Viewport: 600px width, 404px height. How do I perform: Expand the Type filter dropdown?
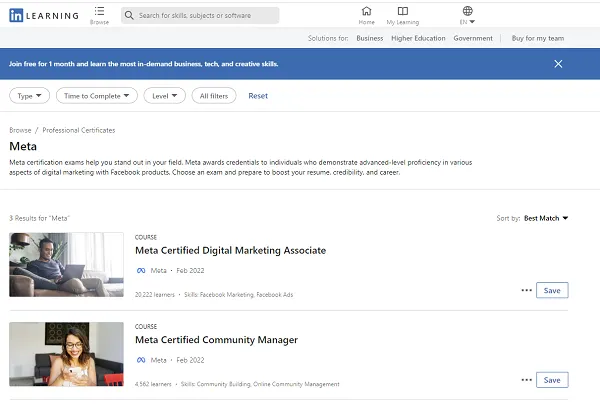(29, 96)
